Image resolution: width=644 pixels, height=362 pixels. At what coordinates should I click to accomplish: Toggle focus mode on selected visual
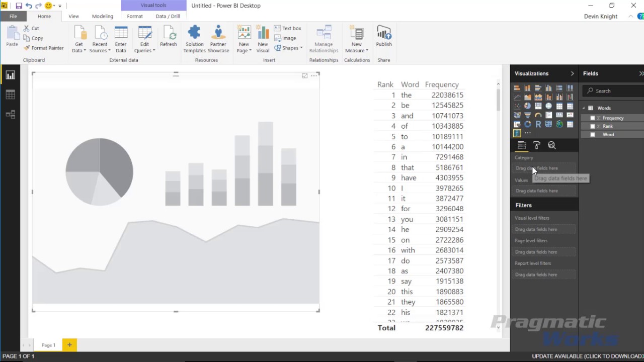(x=304, y=76)
